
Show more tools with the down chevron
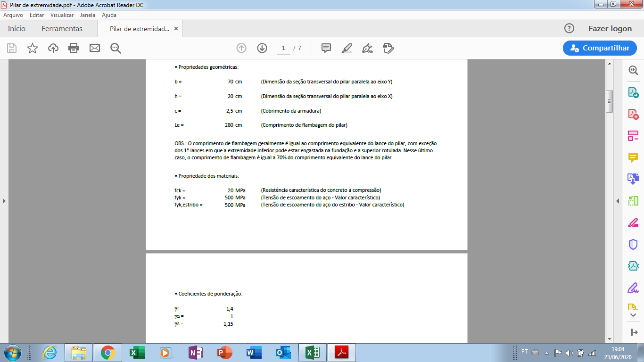click(x=633, y=314)
